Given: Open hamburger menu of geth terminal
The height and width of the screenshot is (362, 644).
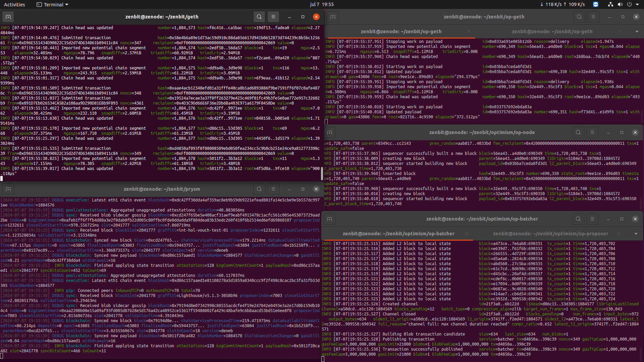Looking at the screenshot, I should pyautogui.click(x=273, y=17).
